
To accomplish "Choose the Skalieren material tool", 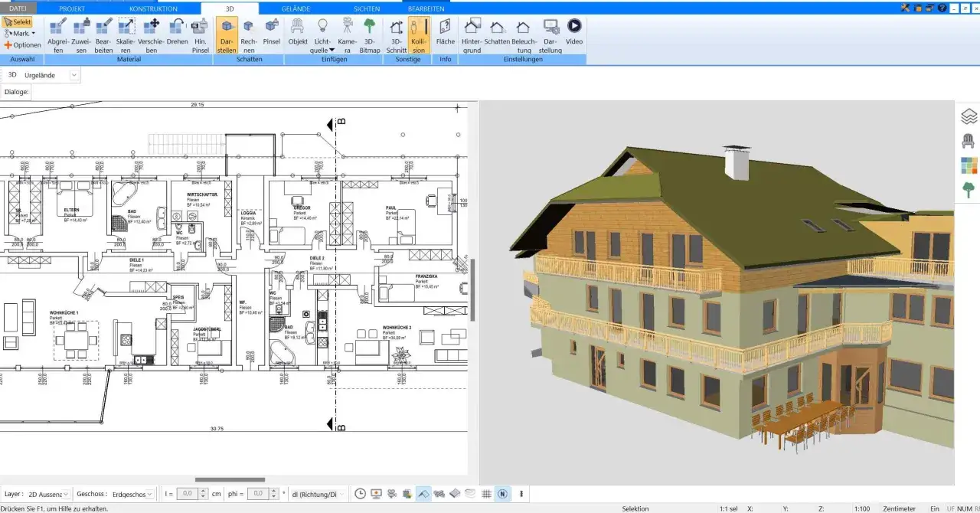I will pyautogui.click(x=126, y=35).
